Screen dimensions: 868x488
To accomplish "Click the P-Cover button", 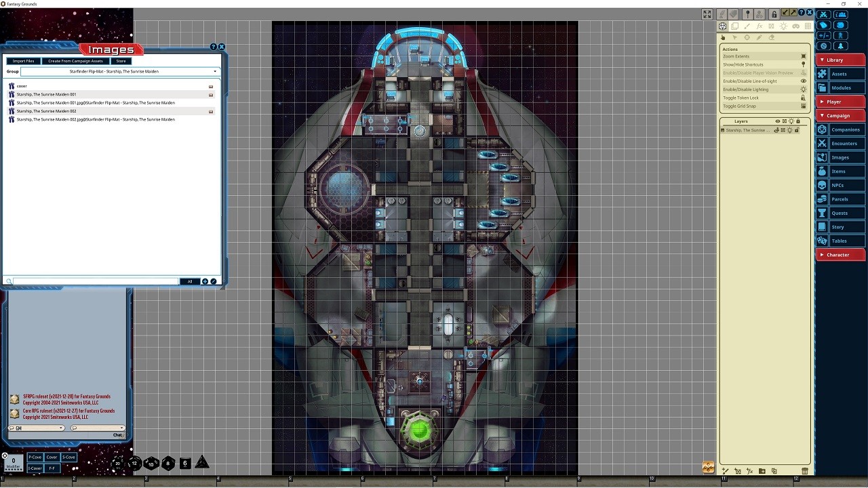I will tap(35, 457).
